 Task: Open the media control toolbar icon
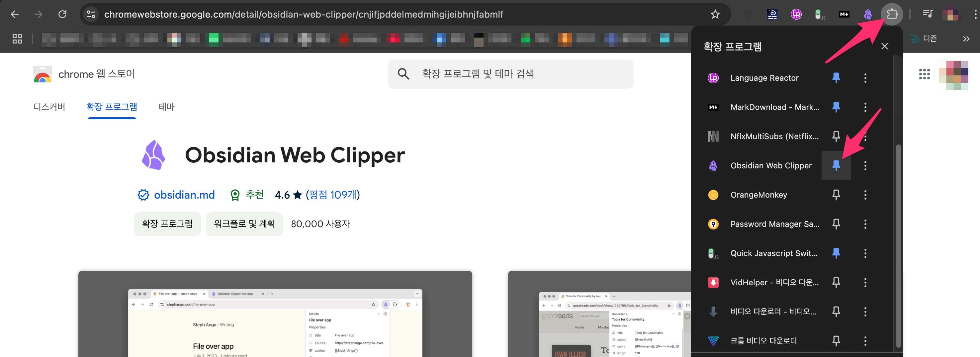[x=928, y=15]
